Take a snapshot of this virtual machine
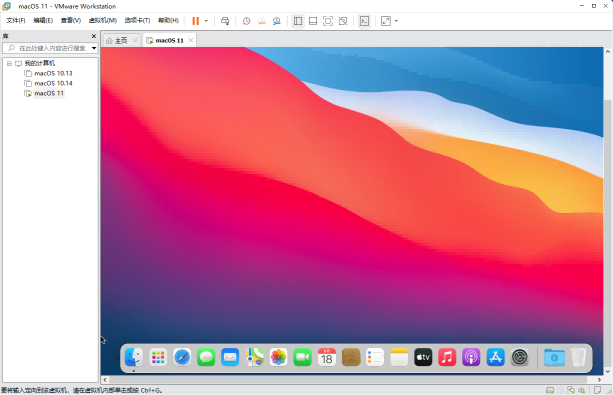Viewport: 613px width, 395px height. (246, 21)
